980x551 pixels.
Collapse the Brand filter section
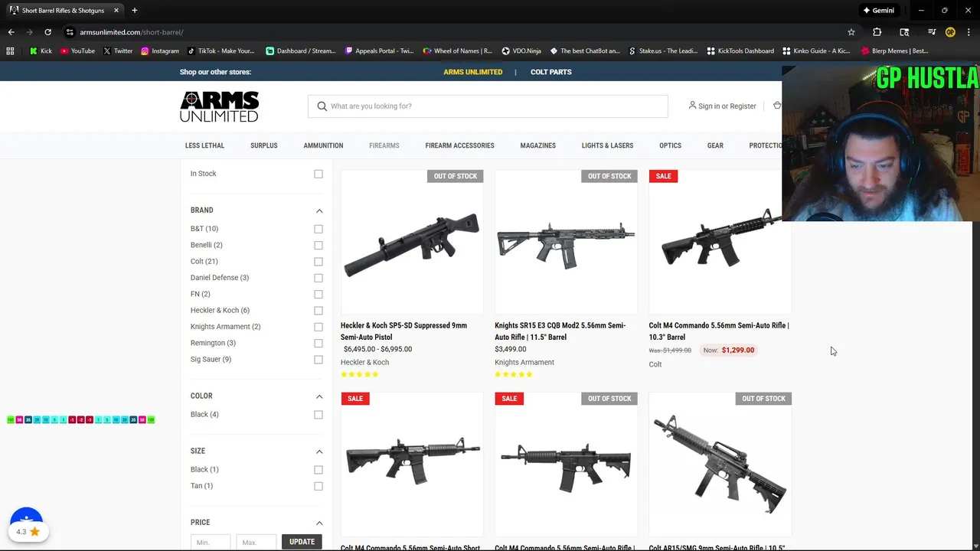[319, 210]
